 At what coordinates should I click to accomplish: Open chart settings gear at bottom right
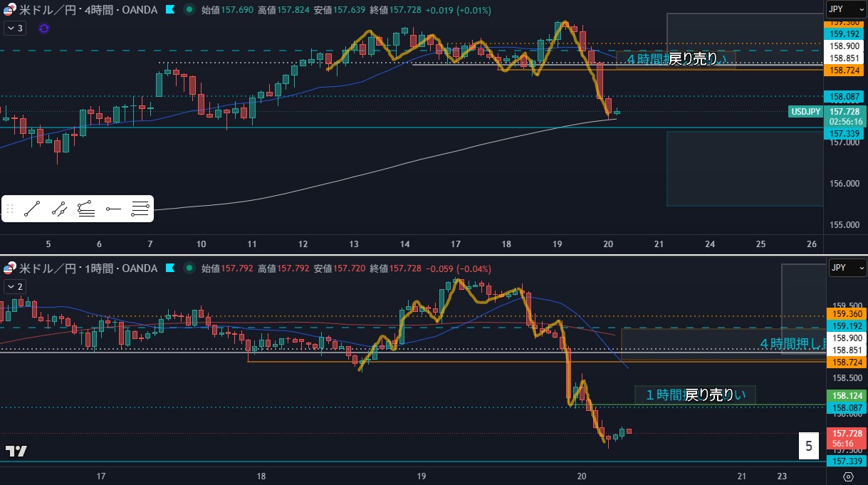point(849,476)
